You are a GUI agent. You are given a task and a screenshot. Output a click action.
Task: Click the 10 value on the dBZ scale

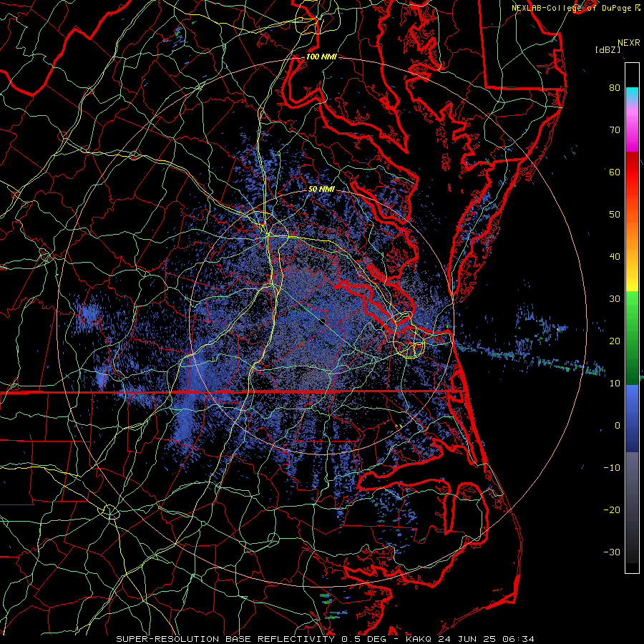615,384
